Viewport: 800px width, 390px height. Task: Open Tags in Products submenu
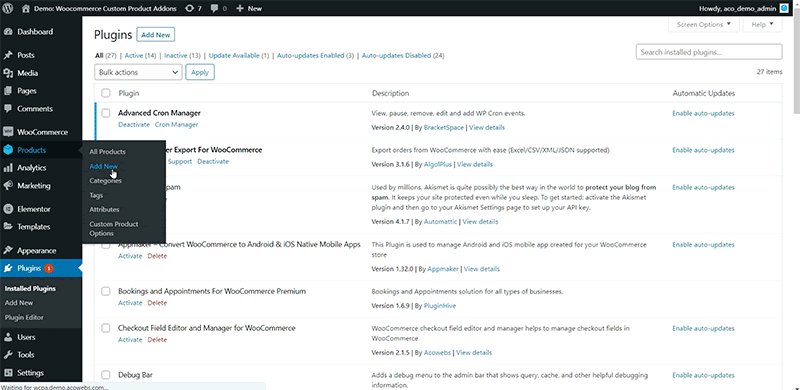(x=96, y=195)
